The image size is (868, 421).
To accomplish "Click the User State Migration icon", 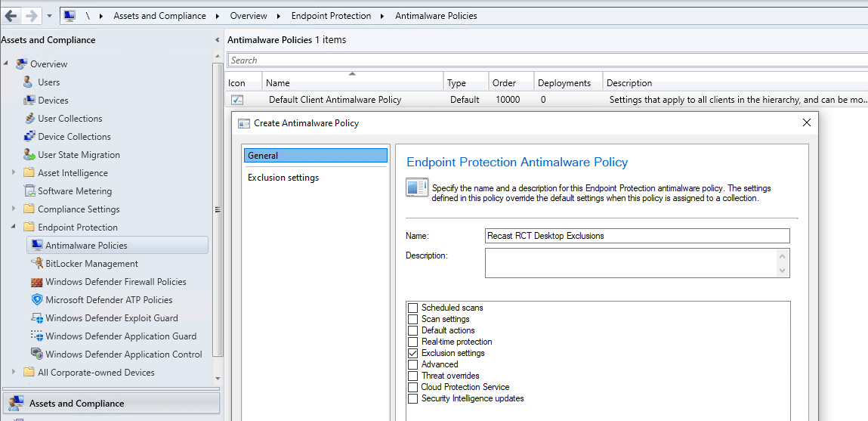I will tap(29, 155).
